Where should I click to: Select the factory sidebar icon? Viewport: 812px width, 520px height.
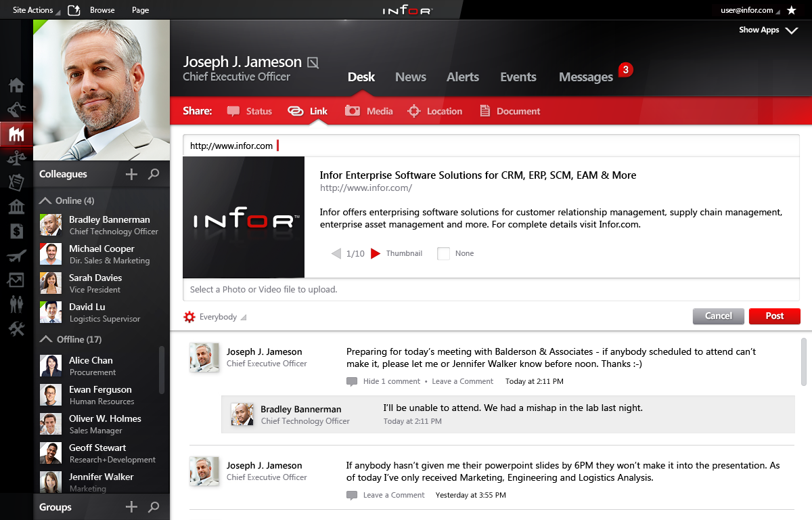click(16, 134)
